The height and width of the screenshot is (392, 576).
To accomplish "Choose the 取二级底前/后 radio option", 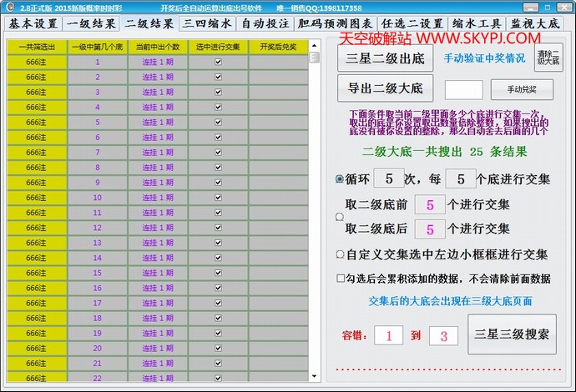I will pyautogui.click(x=340, y=217).
